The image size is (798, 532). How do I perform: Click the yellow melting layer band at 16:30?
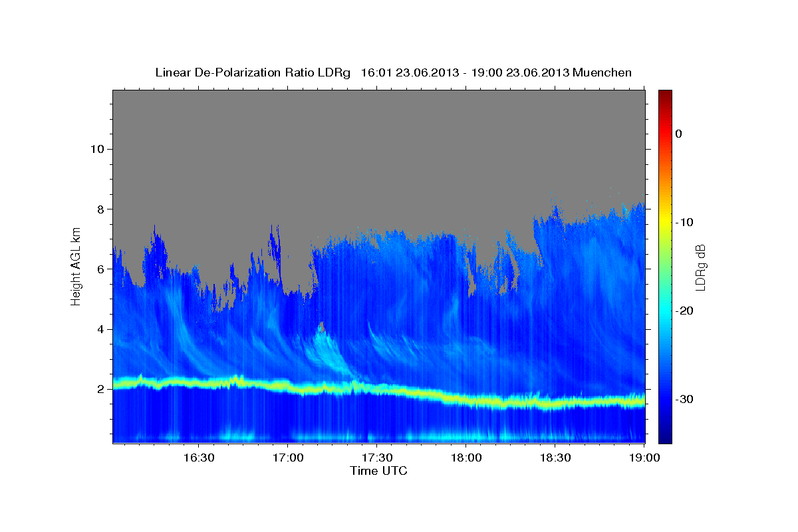click(198, 383)
